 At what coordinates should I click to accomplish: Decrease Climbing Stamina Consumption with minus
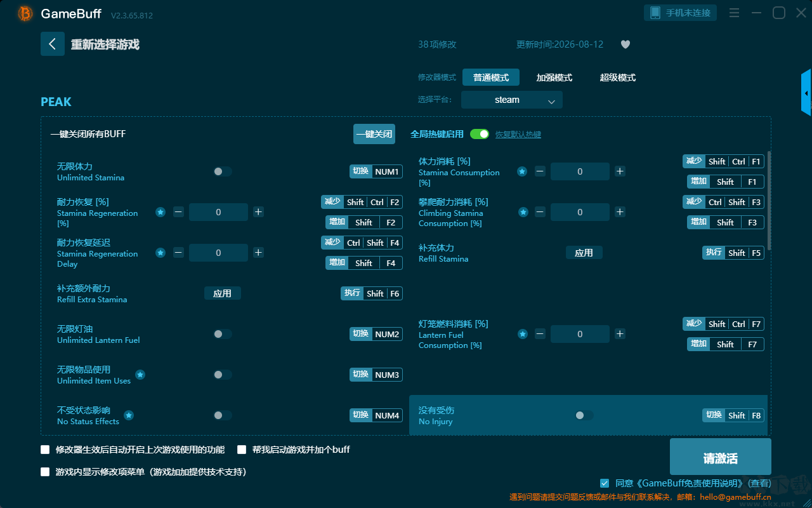pyautogui.click(x=540, y=212)
